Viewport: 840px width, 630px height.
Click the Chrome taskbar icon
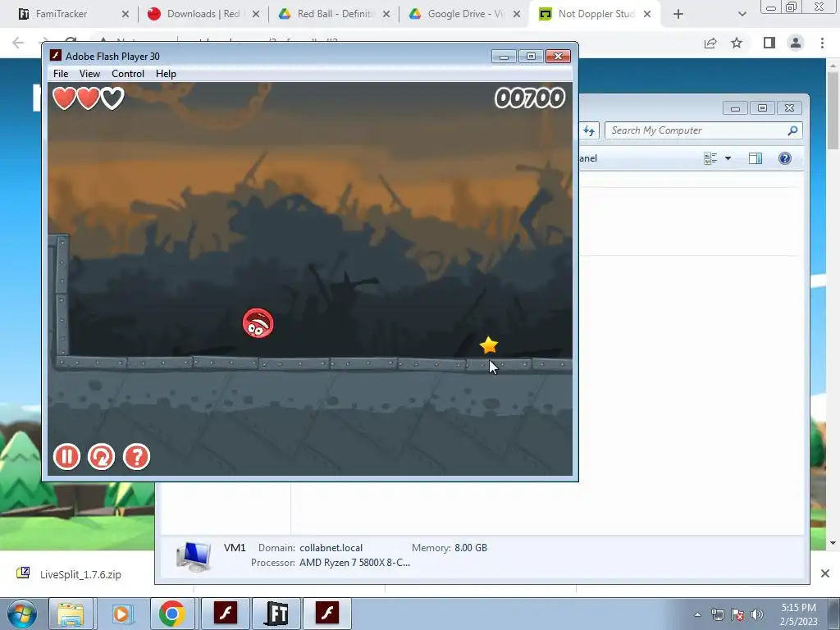pyautogui.click(x=172, y=614)
